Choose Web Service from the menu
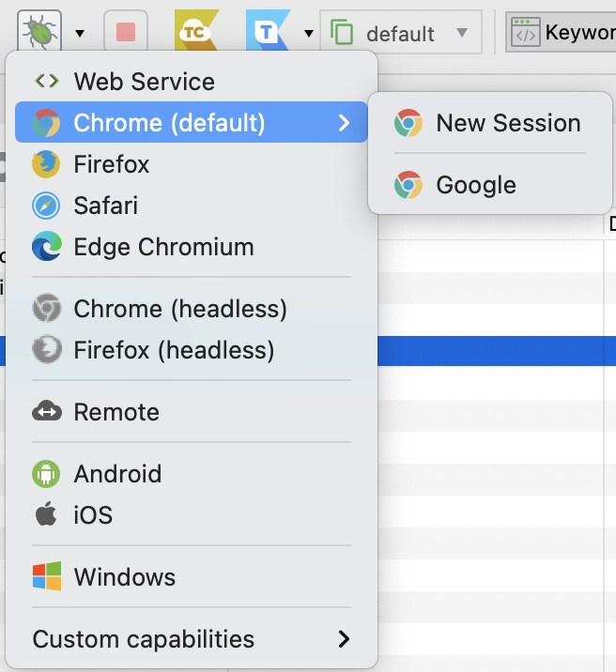616x672 pixels. (144, 82)
